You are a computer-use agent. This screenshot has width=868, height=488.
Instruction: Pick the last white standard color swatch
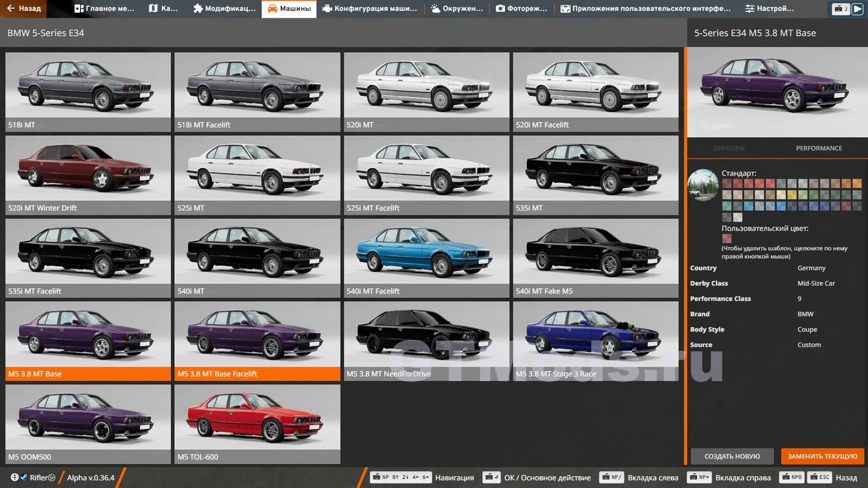point(738,217)
